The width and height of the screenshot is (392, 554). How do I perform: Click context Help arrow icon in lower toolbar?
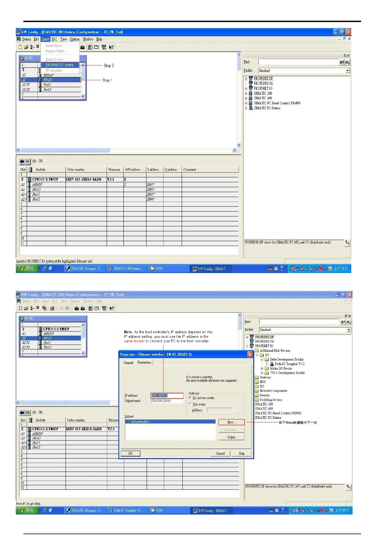[x=112, y=308]
